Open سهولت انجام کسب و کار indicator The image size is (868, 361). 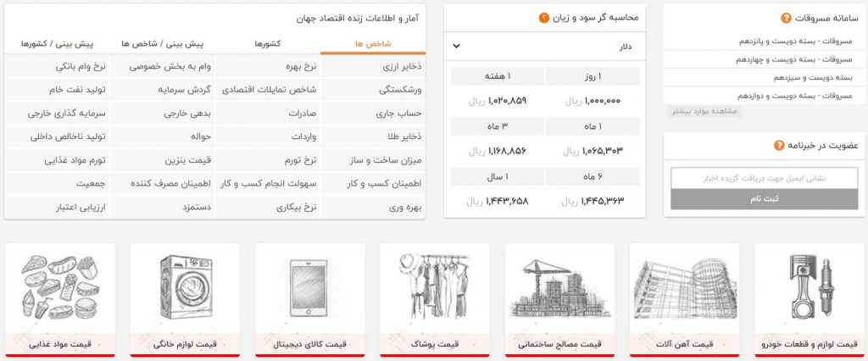[268, 183]
